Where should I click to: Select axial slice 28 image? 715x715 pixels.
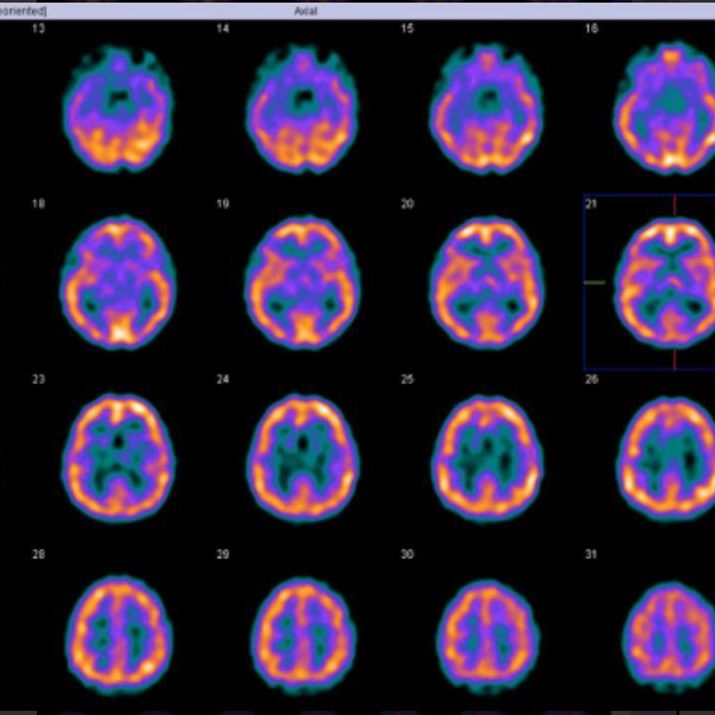click(x=119, y=633)
